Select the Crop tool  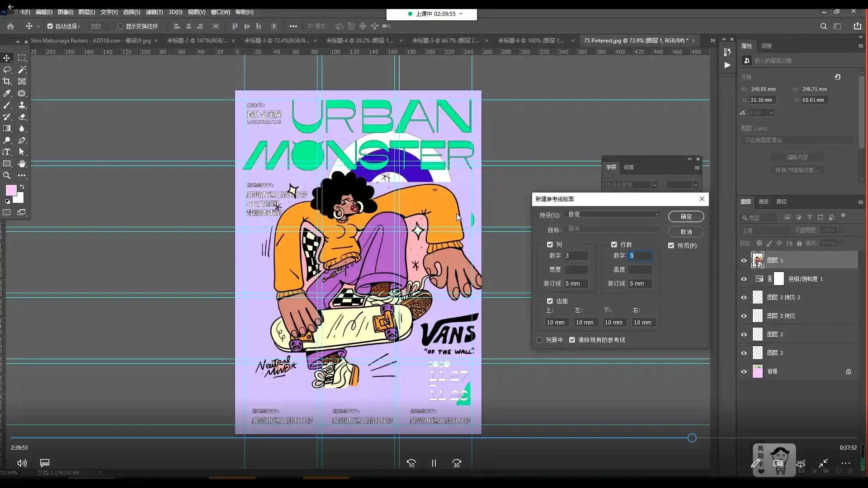[x=7, y=81]
